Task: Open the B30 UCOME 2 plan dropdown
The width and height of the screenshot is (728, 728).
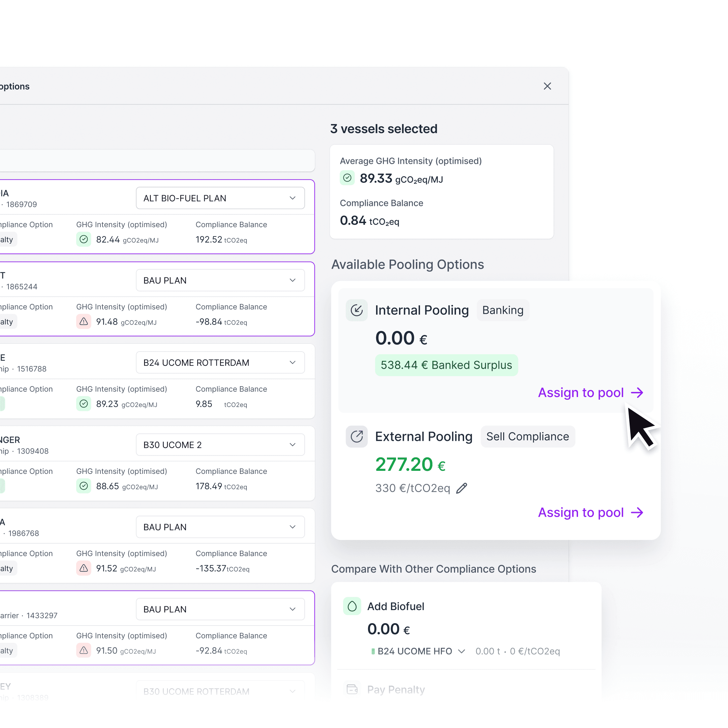Action: coord(220,445)
